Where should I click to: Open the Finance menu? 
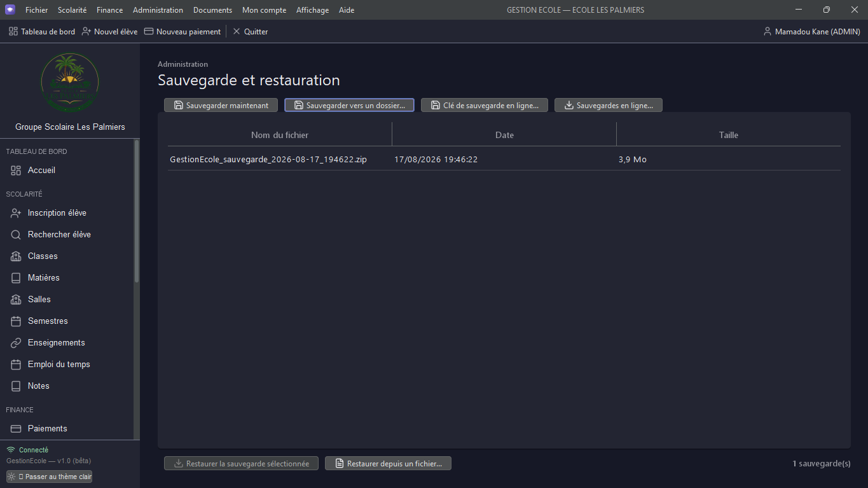pyautogui.click(x=109, y=10)
